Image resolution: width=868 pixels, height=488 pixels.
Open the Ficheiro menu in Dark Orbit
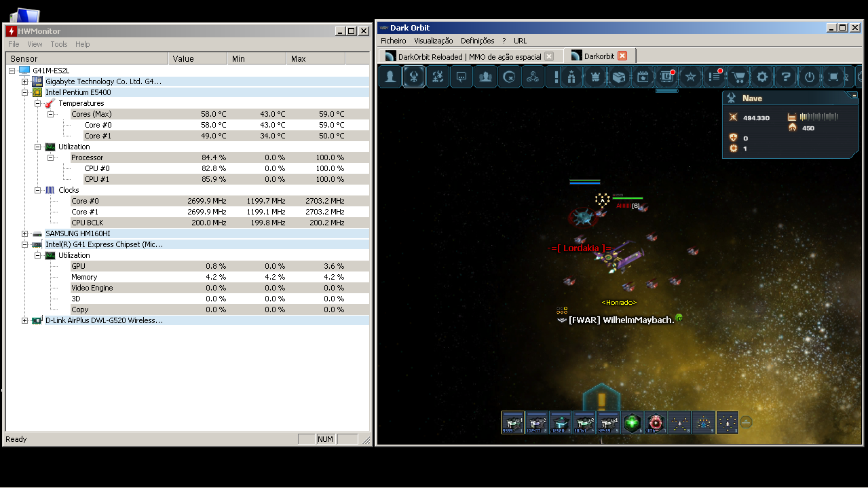394,41
